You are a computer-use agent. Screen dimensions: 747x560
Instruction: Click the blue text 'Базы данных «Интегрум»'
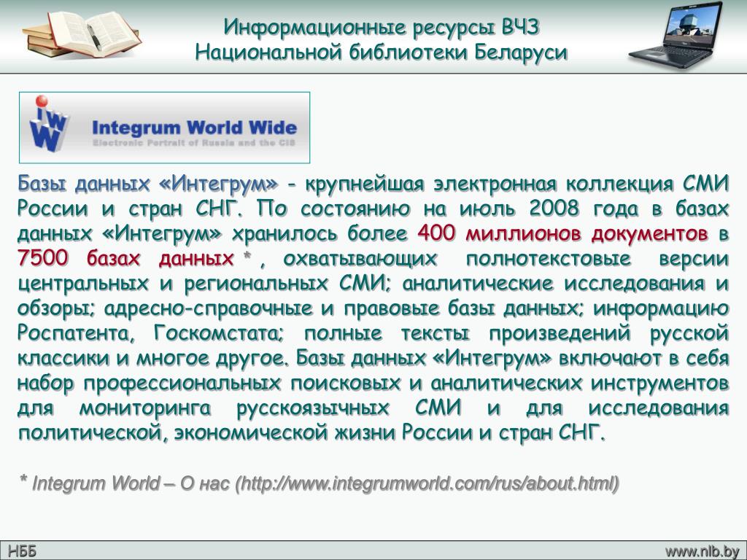click(x=147, y=184)
